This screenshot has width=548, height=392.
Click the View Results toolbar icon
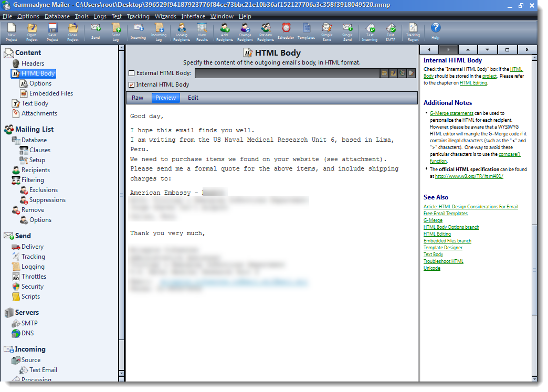[x=202, y=32]
